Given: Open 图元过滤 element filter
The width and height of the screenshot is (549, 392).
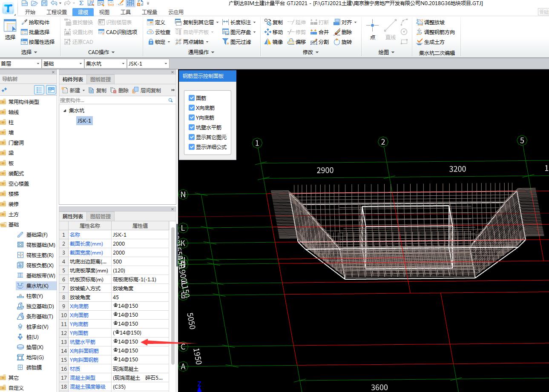Looking at the screenshot, I should click(x=237, y=42).
